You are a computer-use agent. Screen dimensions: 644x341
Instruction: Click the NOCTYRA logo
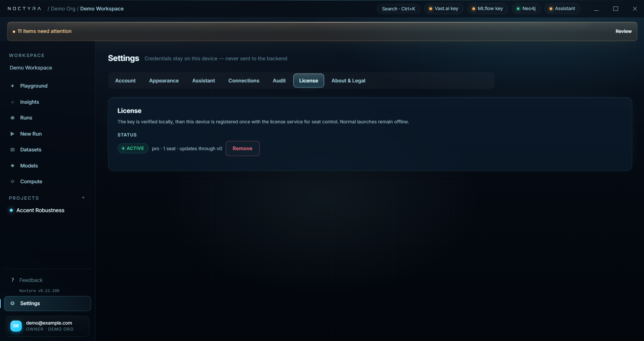tap(24, 9)
